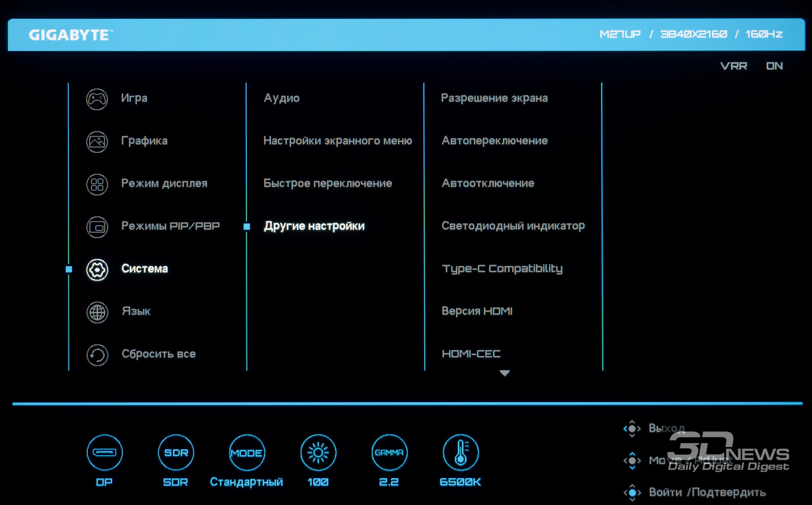
Task: Click the SDR mode indicator
Action: pos(176,452)
